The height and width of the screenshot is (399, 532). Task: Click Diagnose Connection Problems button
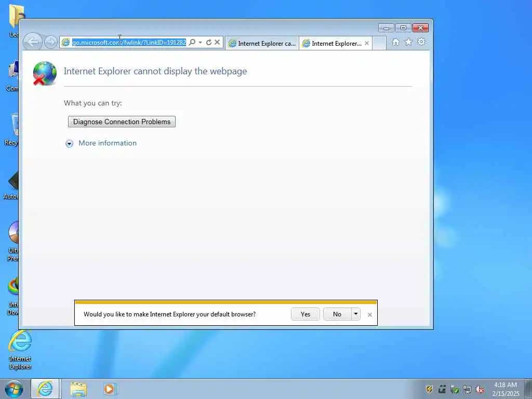click(x=122, y=122)
